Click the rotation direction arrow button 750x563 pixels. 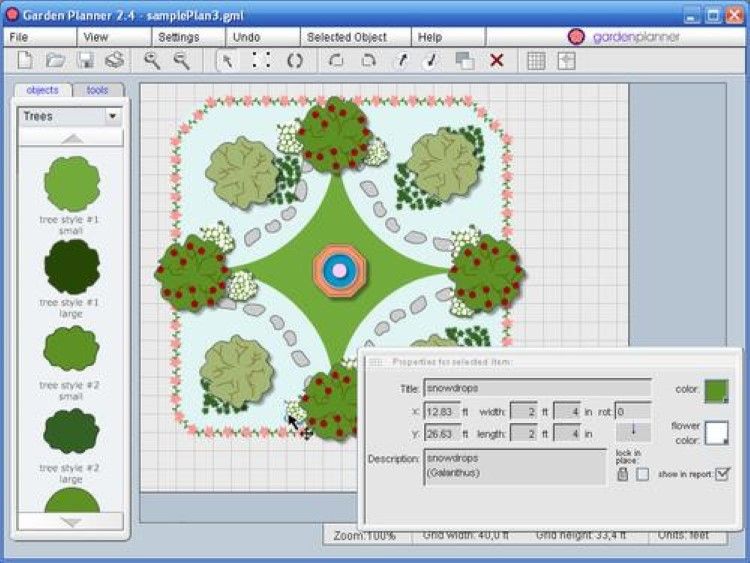(x=633, y=431)
